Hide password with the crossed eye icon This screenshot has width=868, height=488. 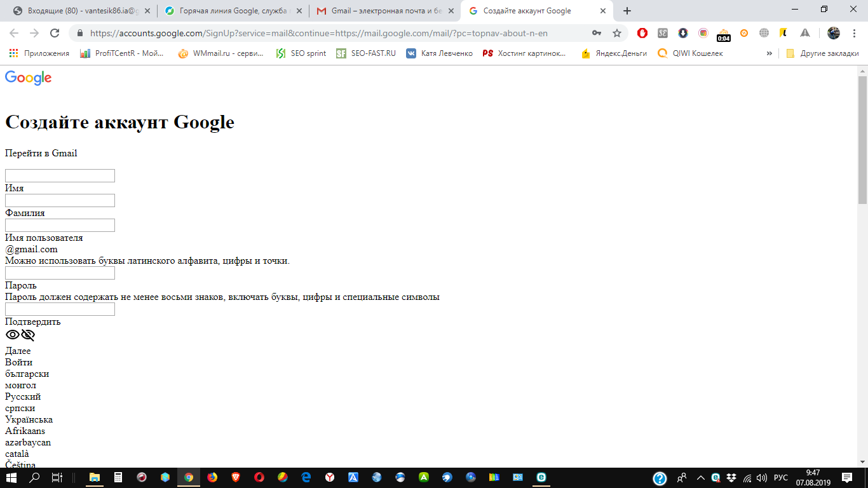coord(28,335)
